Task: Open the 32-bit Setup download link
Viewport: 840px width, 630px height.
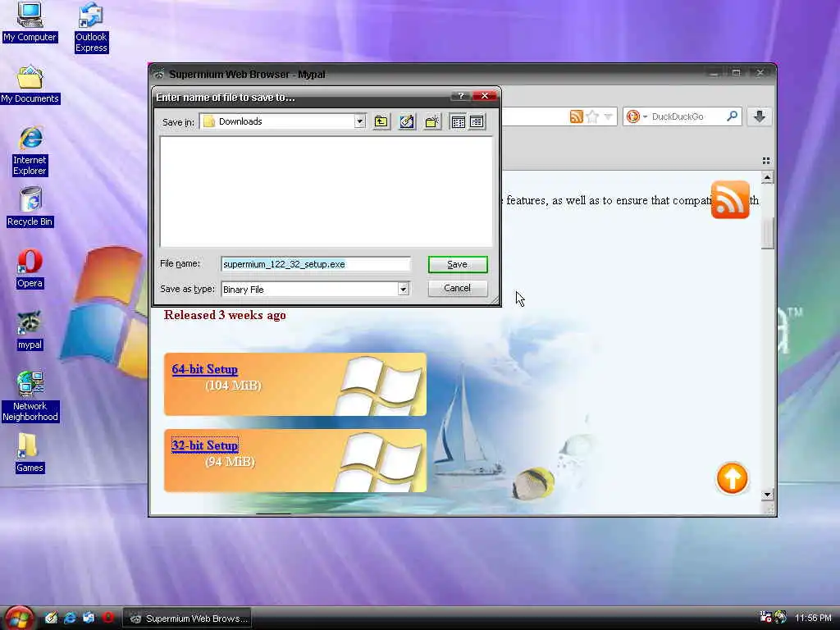Action: [x=204, y=445]
